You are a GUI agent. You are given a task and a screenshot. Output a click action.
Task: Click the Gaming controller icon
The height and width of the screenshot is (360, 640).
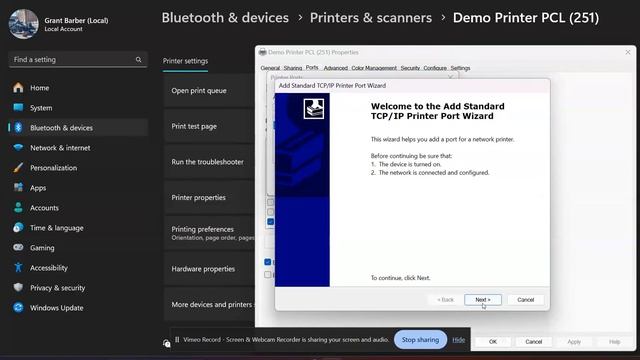[18, 247]
